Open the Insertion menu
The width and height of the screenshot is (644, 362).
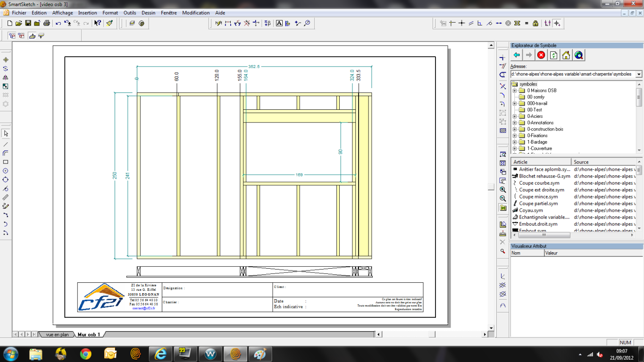pyautogui.click(x=87, y=13)
